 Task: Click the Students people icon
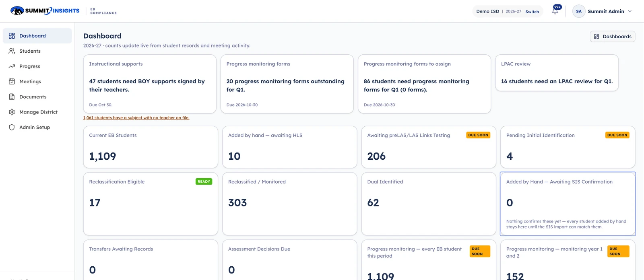point(12,51)
